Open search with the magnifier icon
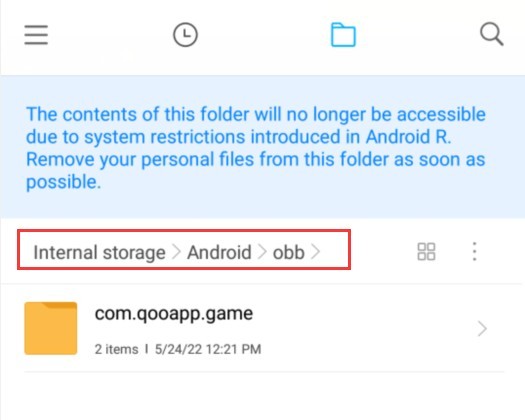The width and height of the screenshot is (525, 420). click(x=492, y=34)
